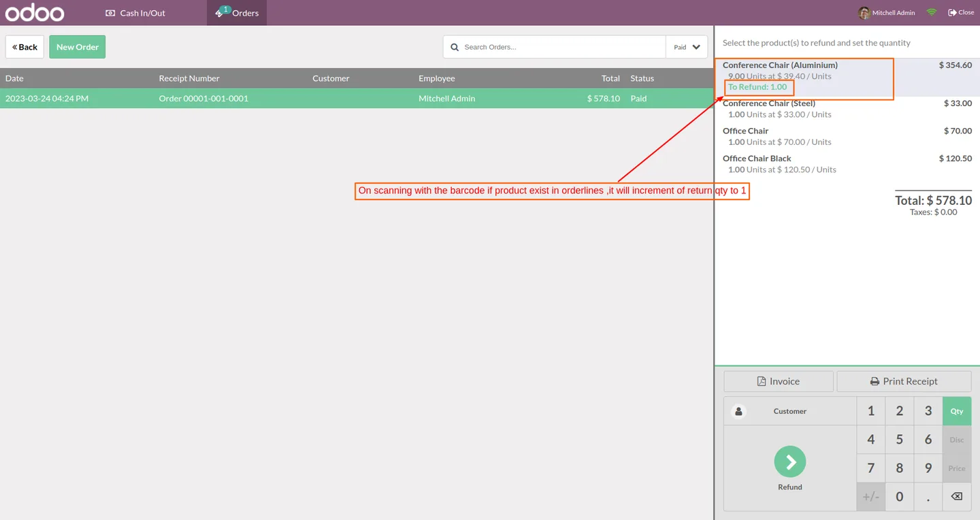Image resolution: width=980 pixels, height=520 pixels.
Task: Select the Conference Chair (Aluminium) line
Action: 847,76
